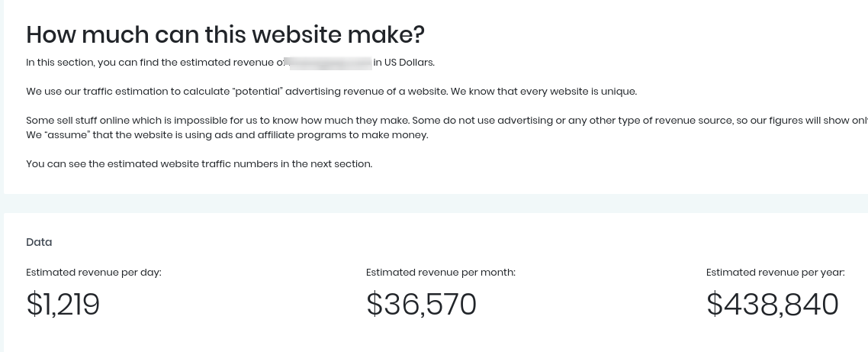Select the "In this section, you can find" sentence
The image size is (868, 352).
point(230,63)
